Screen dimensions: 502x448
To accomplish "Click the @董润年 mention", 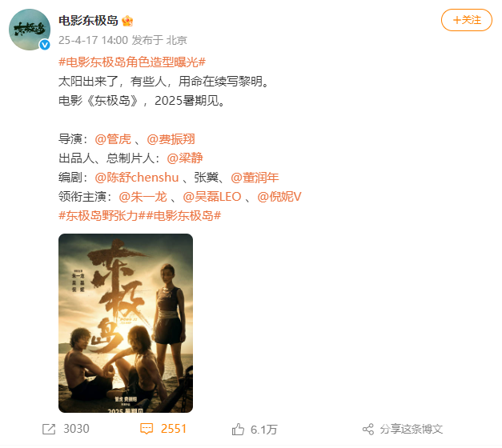I will click(255, 178).
